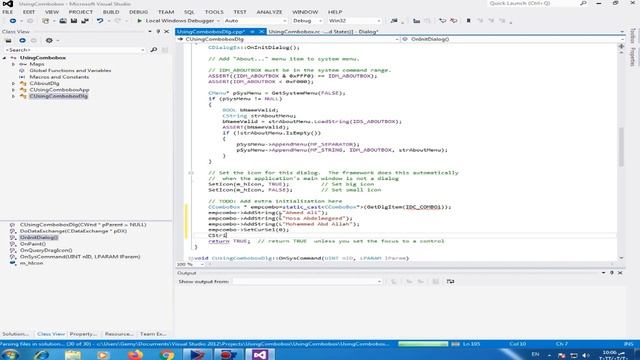640x360 pixels.
Task: Click the comment-out lines toolbar icon
Action: (442, 20)
